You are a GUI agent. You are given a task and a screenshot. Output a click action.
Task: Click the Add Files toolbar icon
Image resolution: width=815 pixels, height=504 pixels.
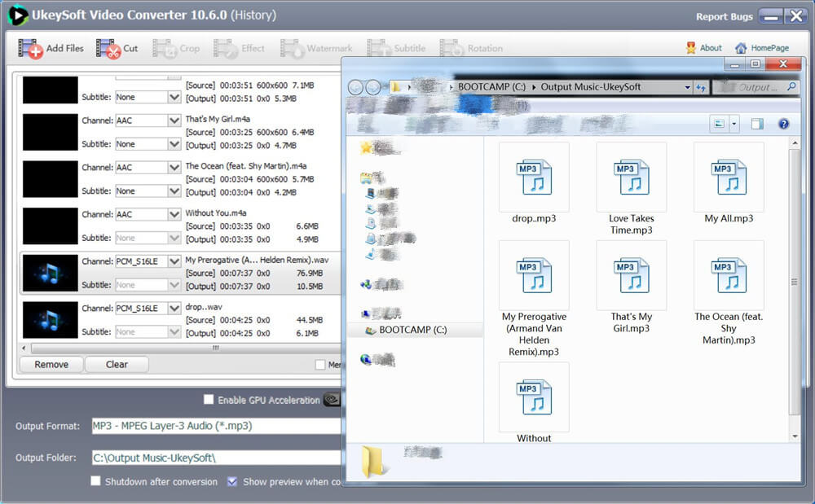pyautogui.click(x=30, y=49)
